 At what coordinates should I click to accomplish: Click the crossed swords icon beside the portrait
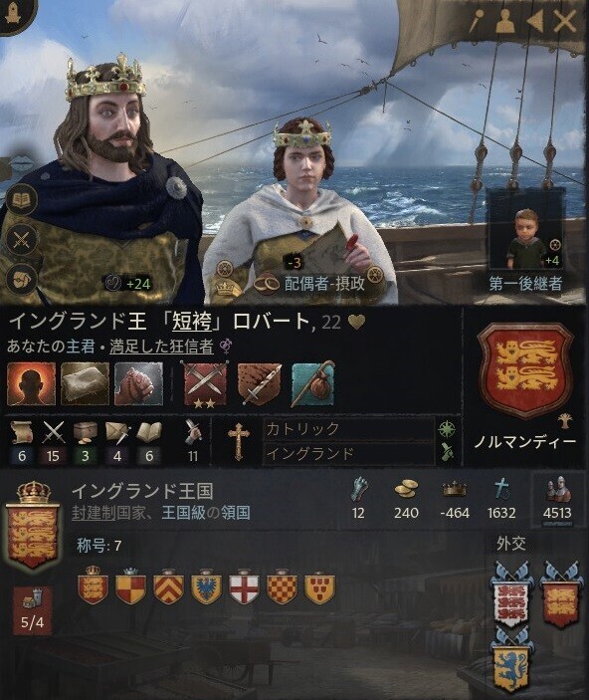pyautogui.click(x=22, y=240)
